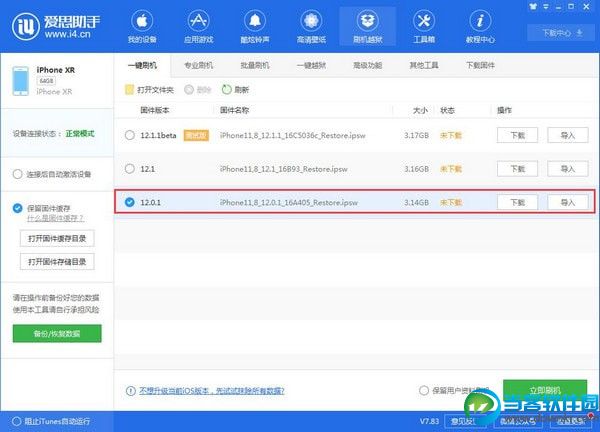This screenshot has height=432, width=600.
Task: Click the 测试版 beta badge
Action: click(x=196, y=135)
